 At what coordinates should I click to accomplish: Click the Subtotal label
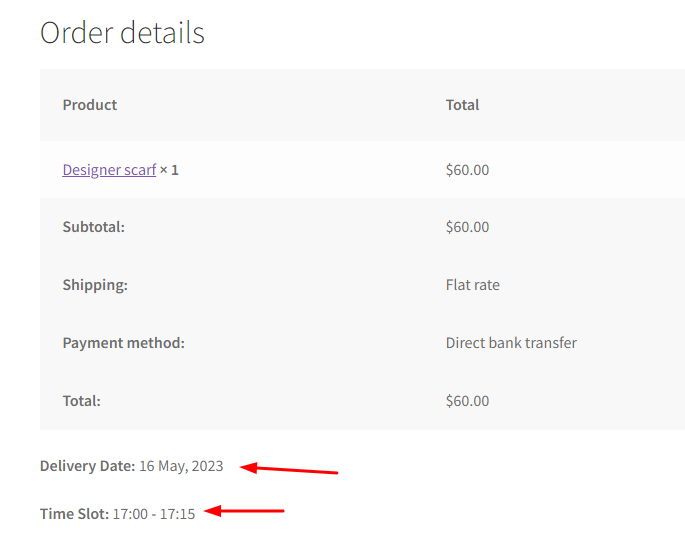tap(93, 227)
